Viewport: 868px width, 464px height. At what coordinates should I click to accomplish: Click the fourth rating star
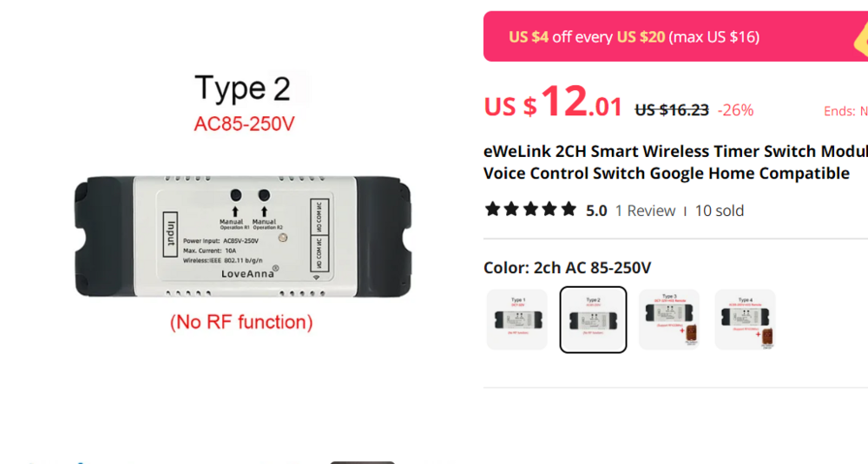tap(549, 209)
